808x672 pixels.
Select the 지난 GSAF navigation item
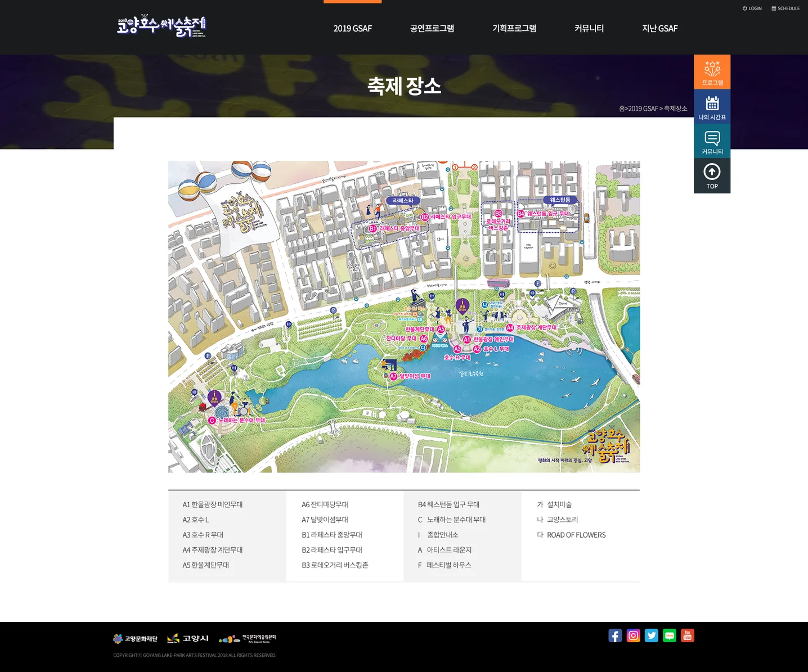tap(659, 28)
